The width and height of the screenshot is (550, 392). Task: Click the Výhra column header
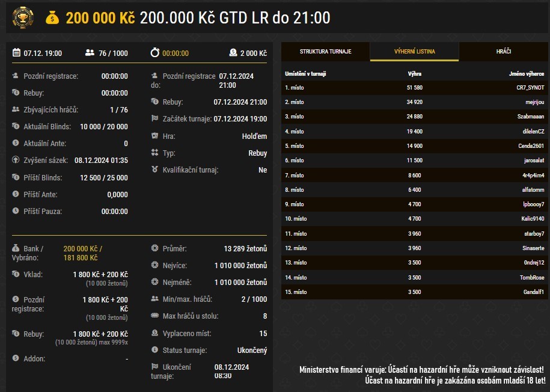[414, 74]
